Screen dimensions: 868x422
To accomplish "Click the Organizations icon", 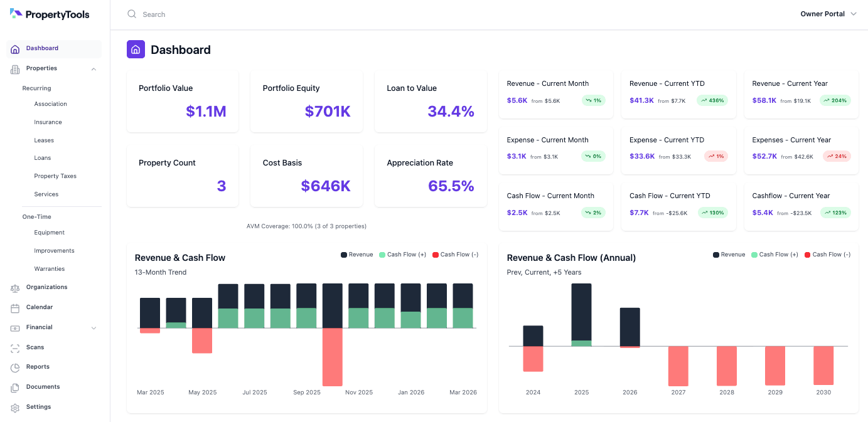I will (14, 287).
